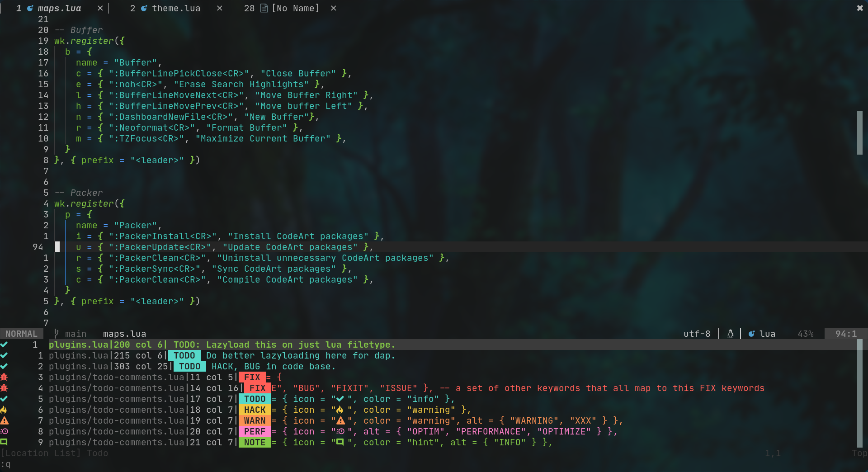868x472 pixels.
Task: Click the check icon for todo-comments.lua line 17
Action: pos(4,399)
